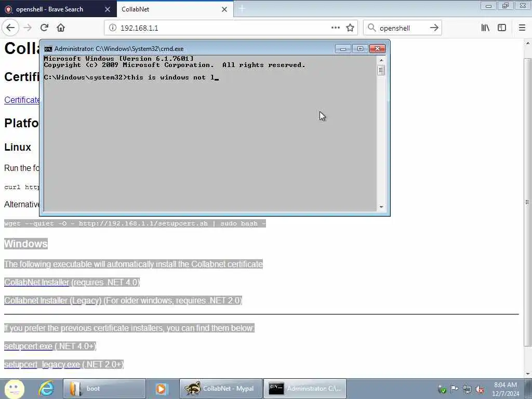The image size is (532, 399).
Task: Select the CollabNet tab
Action: pyautogui.click(x=175, y=9)
